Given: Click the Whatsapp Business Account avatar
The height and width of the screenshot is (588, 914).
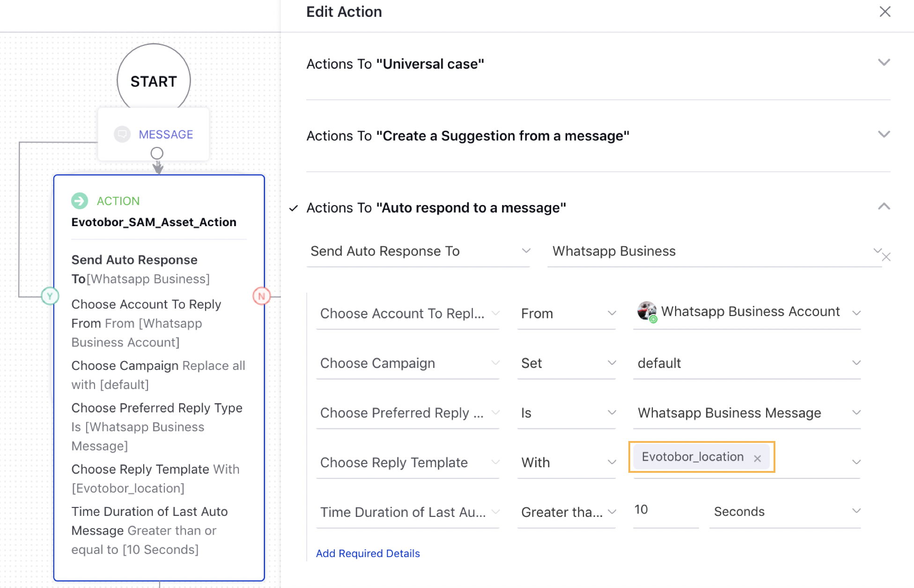Looking at the screenshot, I should click(647, 311).
